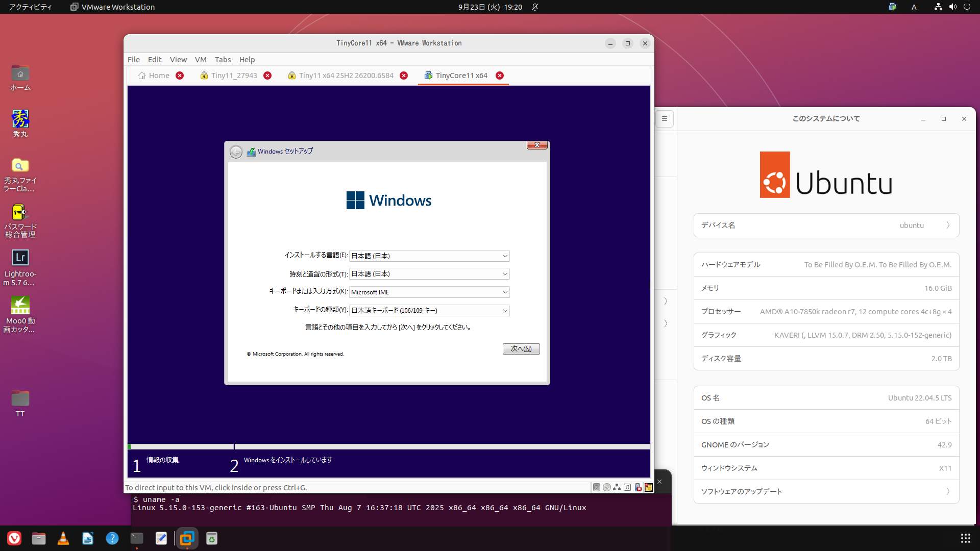Open the install language dropdown
Viewport: 980px width, 551px height.
click(x=429, y=256)
